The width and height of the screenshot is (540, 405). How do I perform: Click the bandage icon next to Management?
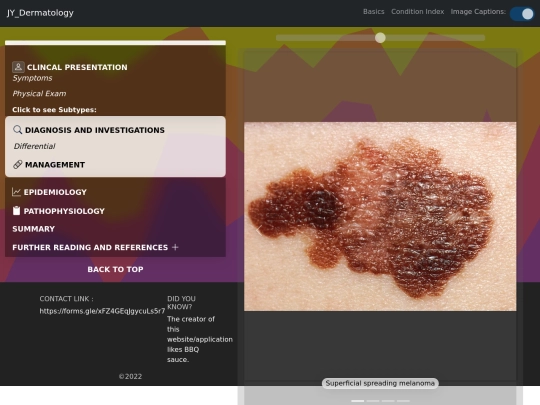point(18,165)
